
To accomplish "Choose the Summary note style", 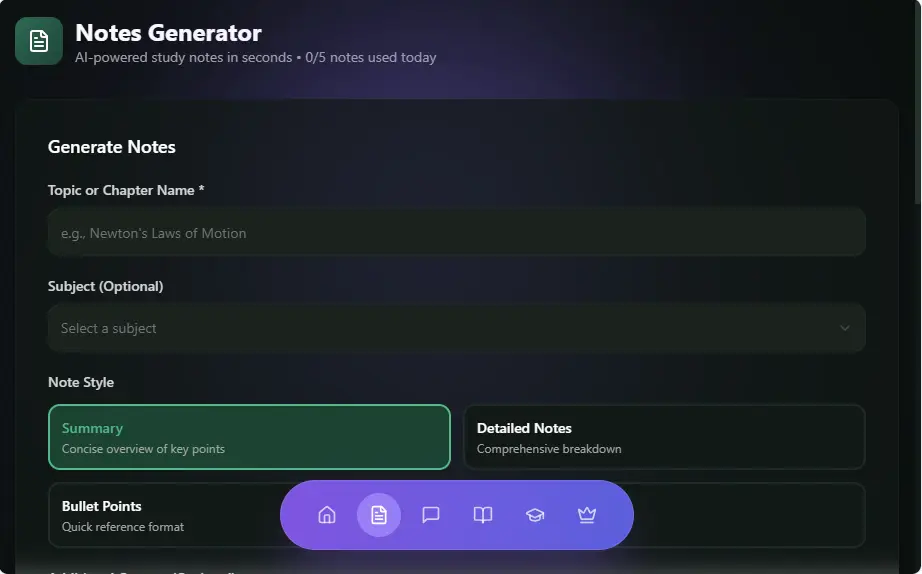I will click(249, 437).
